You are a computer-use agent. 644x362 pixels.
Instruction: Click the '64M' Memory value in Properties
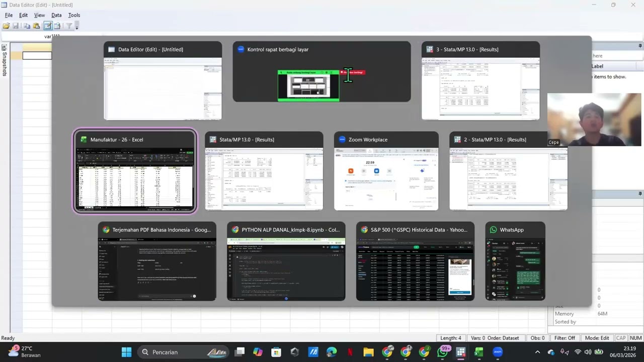pyautogui.click(x=602, y=314)
